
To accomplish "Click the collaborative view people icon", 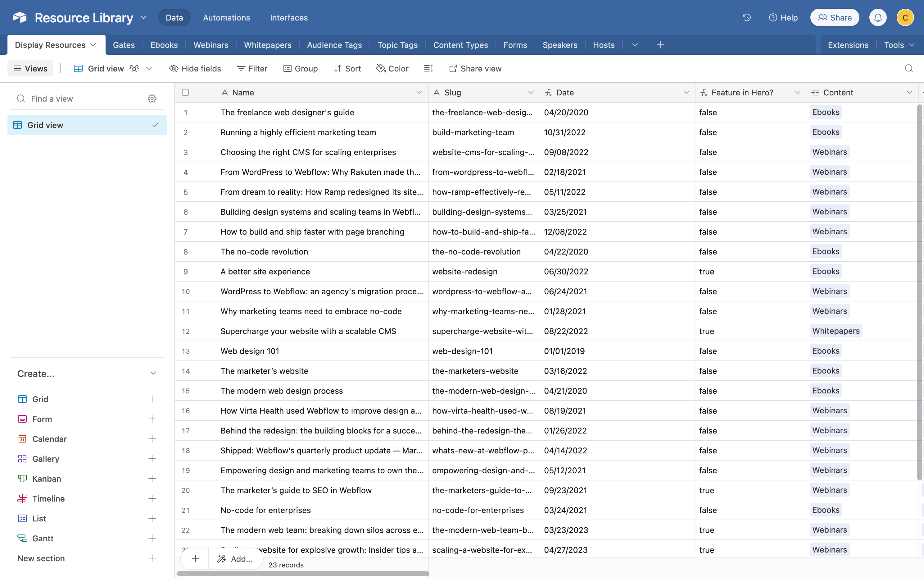I will coord(134,68).
